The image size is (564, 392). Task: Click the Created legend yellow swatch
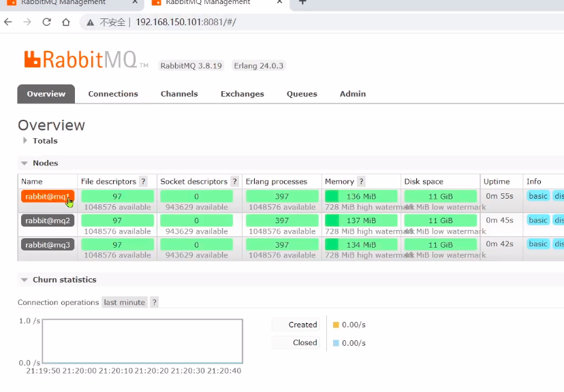(x=336, y=325)
